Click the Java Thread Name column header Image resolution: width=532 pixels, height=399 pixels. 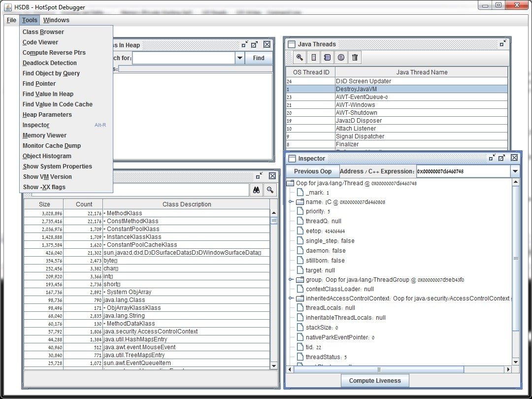coord(422,72)
